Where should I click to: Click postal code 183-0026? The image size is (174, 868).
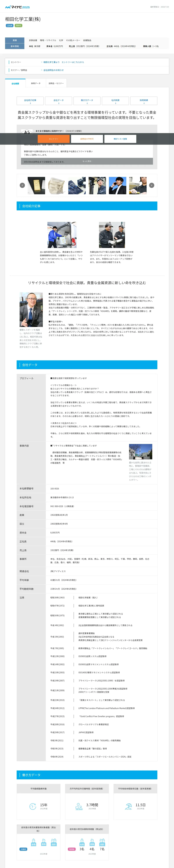(x=55, y=489)
